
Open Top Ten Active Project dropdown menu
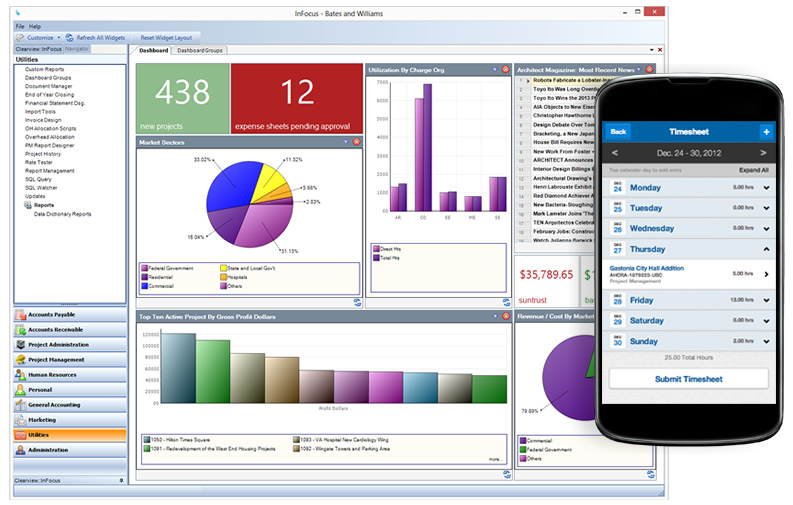point(495,316)
